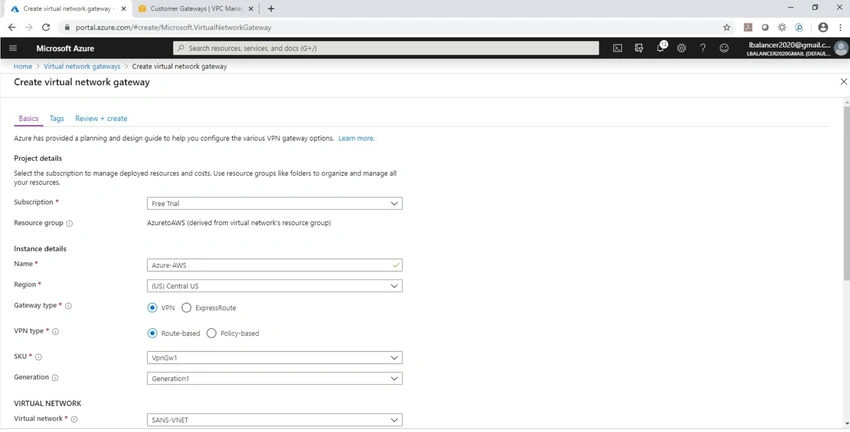
Task: Open the Help question mark icon
Action: (703, 48)
